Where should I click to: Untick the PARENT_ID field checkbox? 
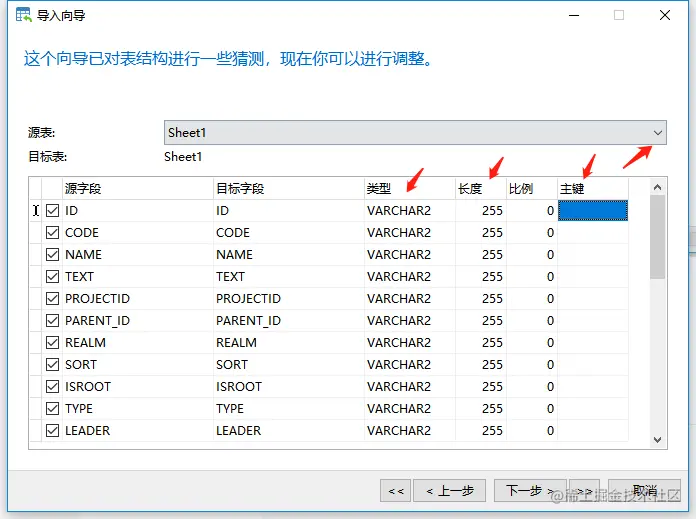click(52, 321)
